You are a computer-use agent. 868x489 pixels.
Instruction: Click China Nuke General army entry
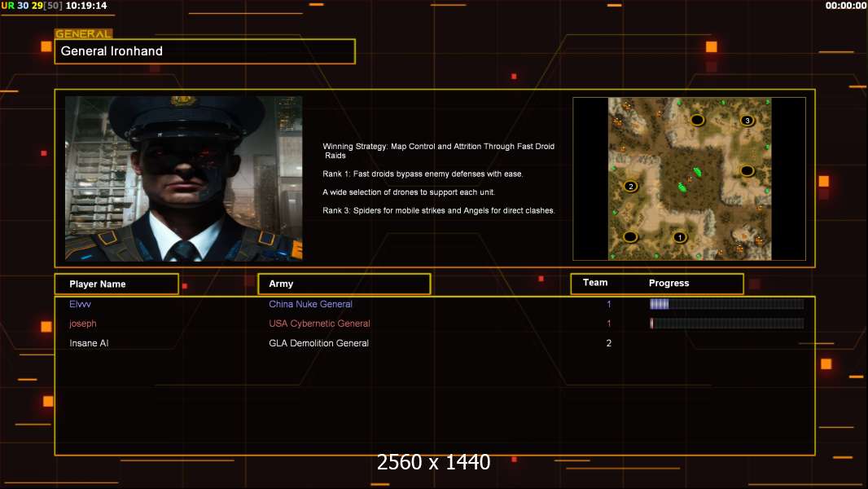310,304
